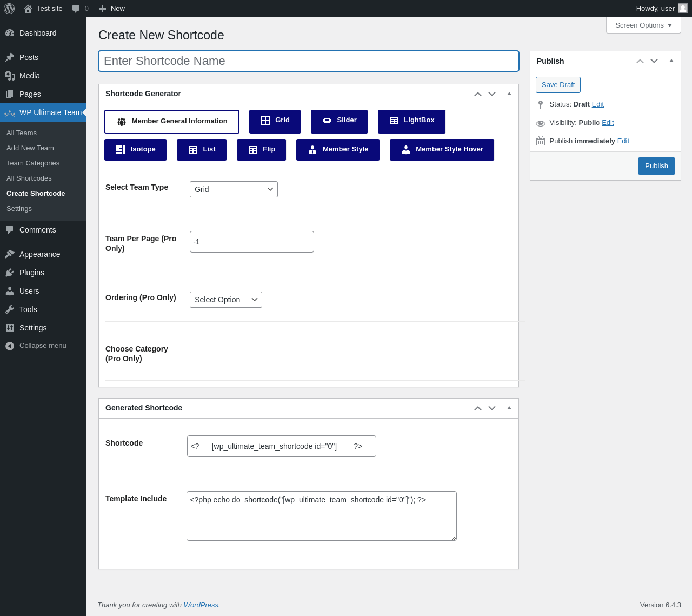Click the Pages icon in sidebar
The image size is (692, 616).
10,94
